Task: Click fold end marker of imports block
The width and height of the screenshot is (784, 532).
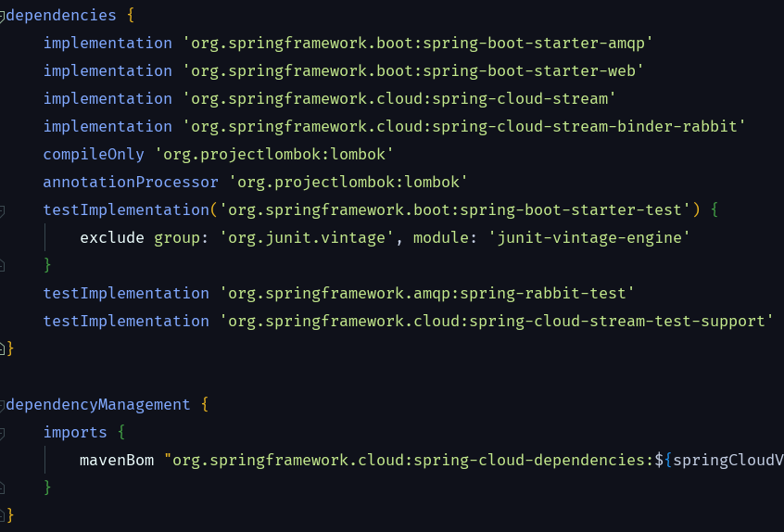Action: (2, 488)
